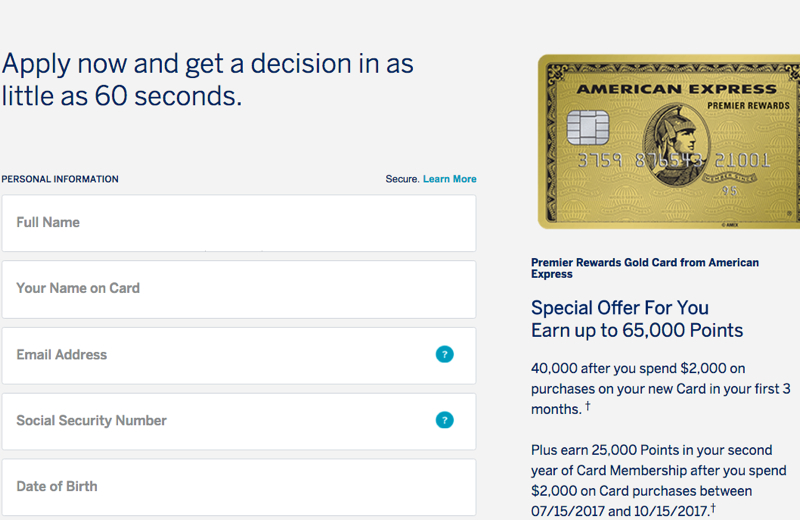
Task: Click into the Social Security Number field
Action: coord(239,422)
